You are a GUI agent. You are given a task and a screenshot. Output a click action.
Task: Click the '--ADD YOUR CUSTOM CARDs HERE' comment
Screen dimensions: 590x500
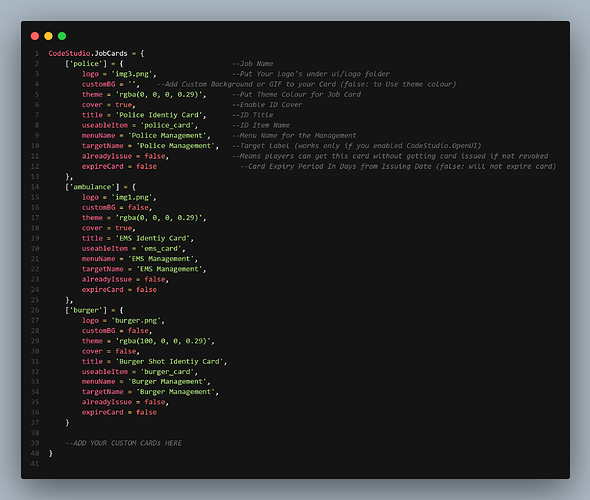click(x=124, y=443)
